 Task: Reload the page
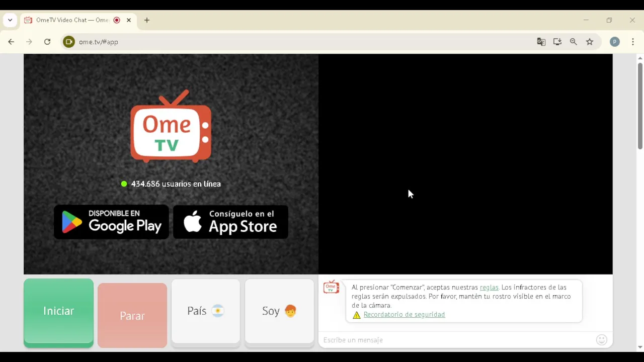(47, 42)
